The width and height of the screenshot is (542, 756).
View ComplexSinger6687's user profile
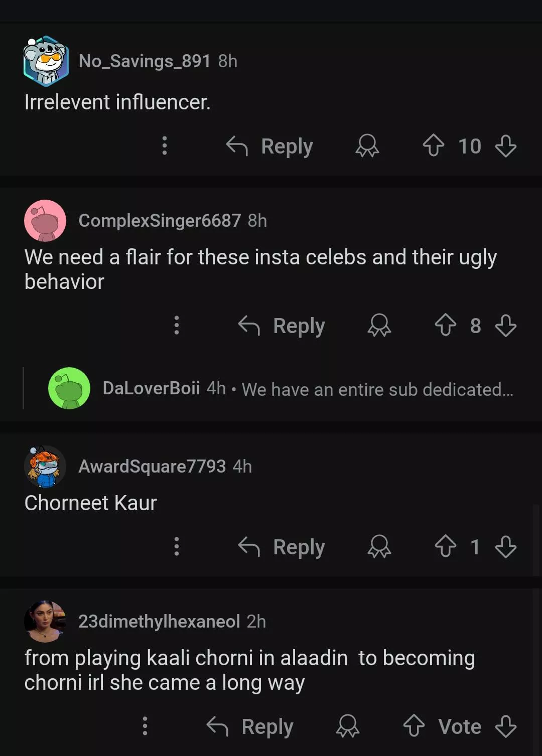click(x=159, y=221)
